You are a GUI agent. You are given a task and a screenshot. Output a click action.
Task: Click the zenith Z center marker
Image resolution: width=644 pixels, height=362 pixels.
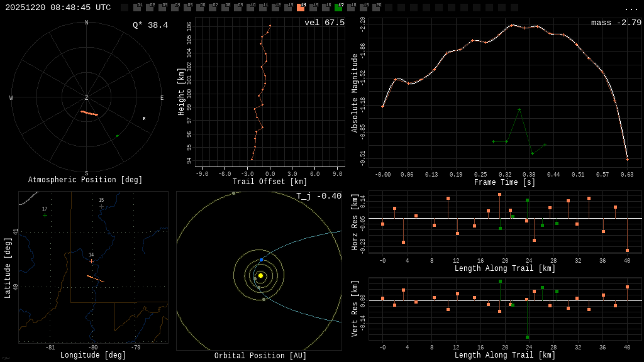point(87,98)
